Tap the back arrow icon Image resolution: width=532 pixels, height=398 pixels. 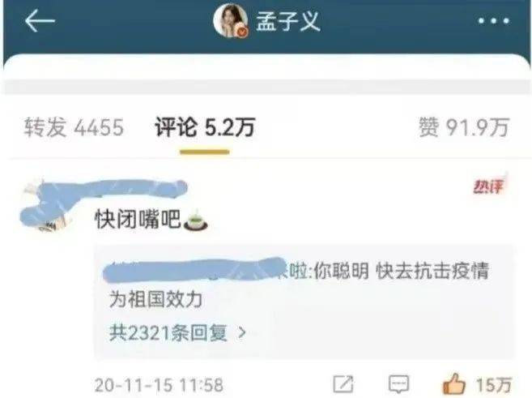40,21
